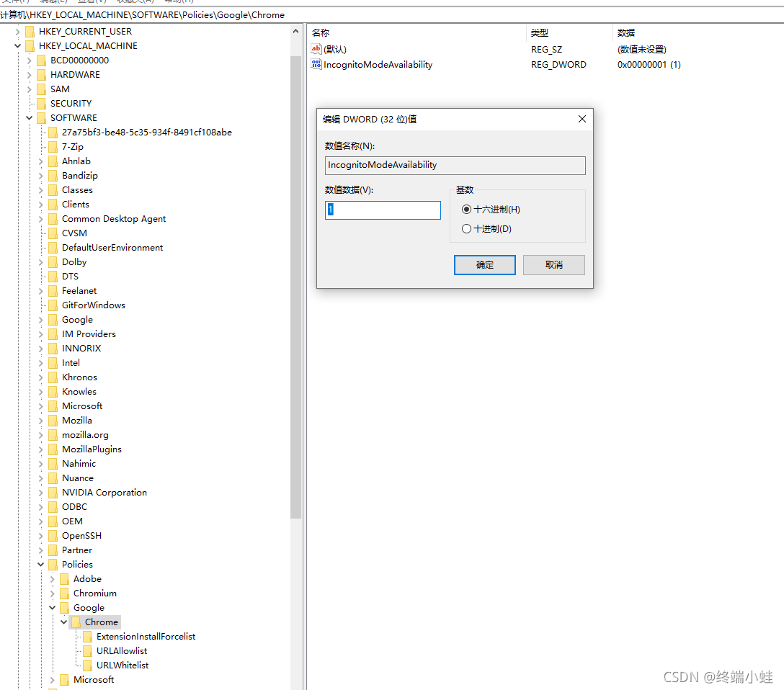784x690 pixels.
Task: Select the Common Desktop Agent key
Action: tap(114, 219)
